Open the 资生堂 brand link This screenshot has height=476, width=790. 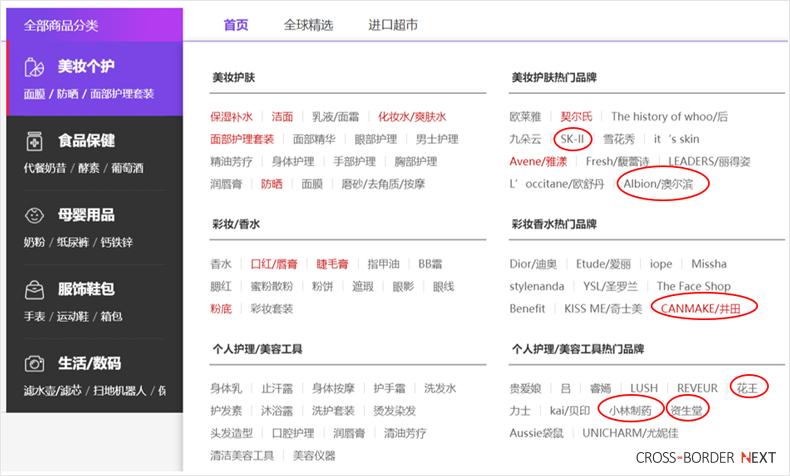pyautogui.click(x=686, y=411)
